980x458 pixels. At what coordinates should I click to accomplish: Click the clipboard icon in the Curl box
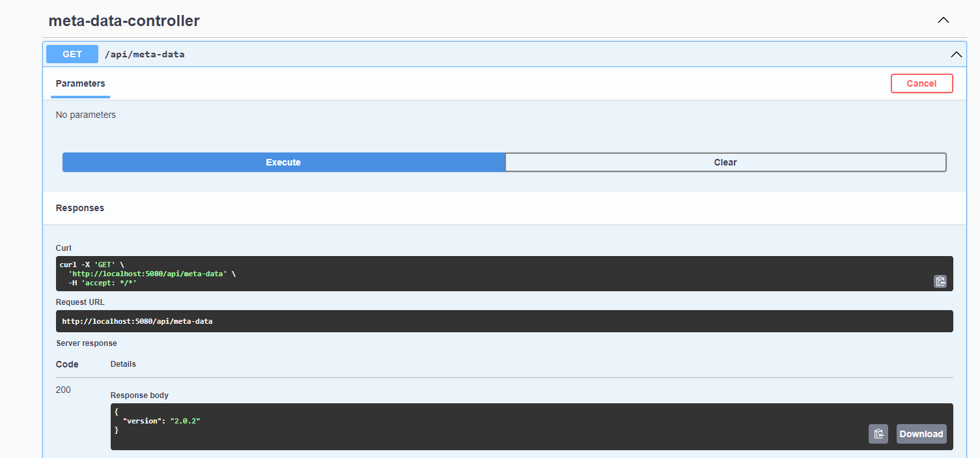coord(940,281)
